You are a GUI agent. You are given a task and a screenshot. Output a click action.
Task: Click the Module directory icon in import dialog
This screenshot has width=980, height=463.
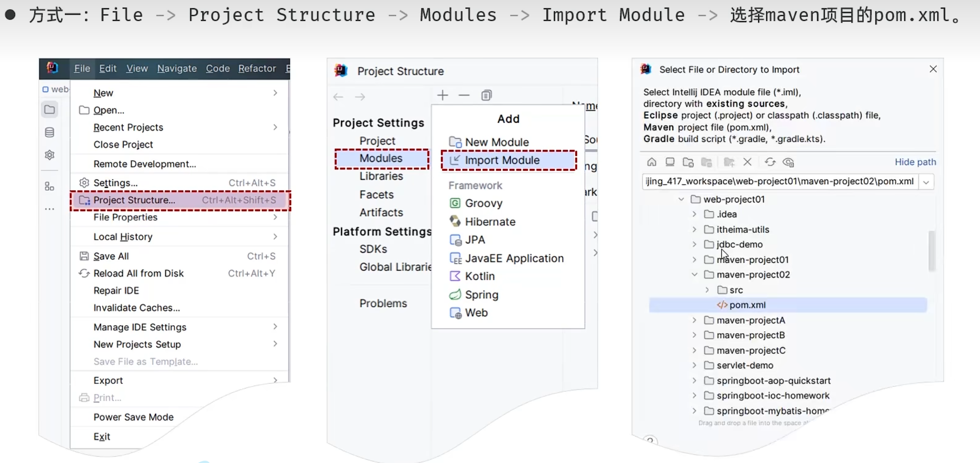[x=707, y=162]
